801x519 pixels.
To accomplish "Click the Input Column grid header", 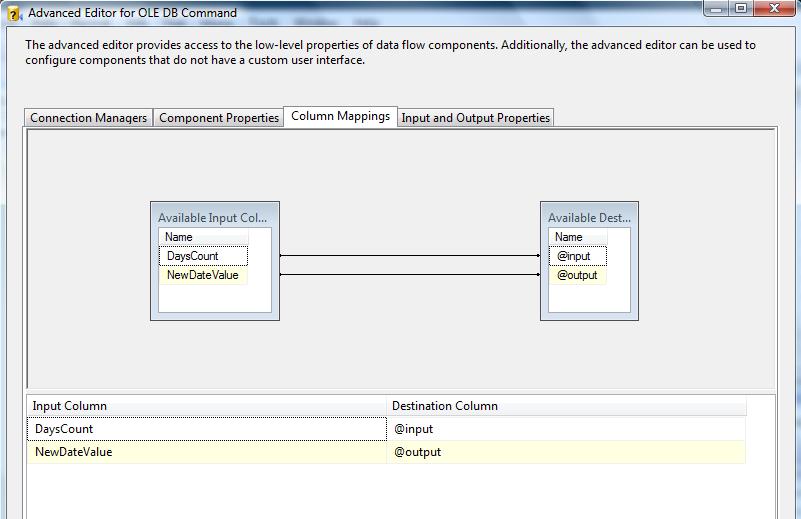I will coord(206,406).
